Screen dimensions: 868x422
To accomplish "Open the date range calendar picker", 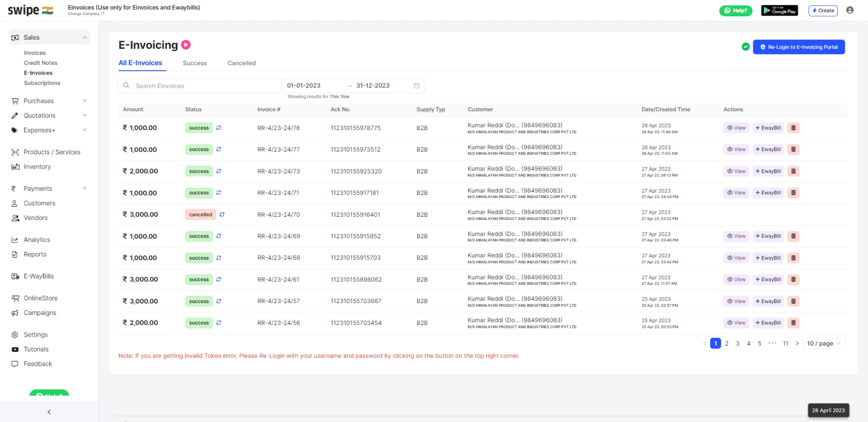I will pos(417,86).
